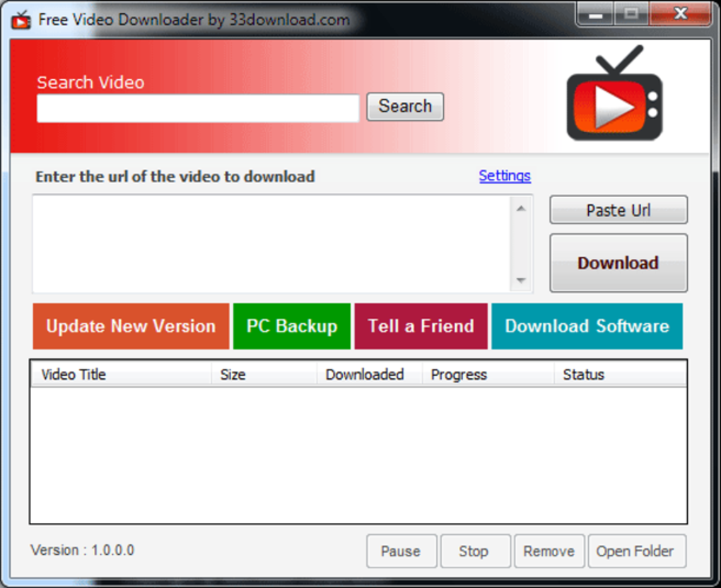Viewport: 721px width, 588px height.
Task: Click the Remove button
Action: tap(549, 551)
